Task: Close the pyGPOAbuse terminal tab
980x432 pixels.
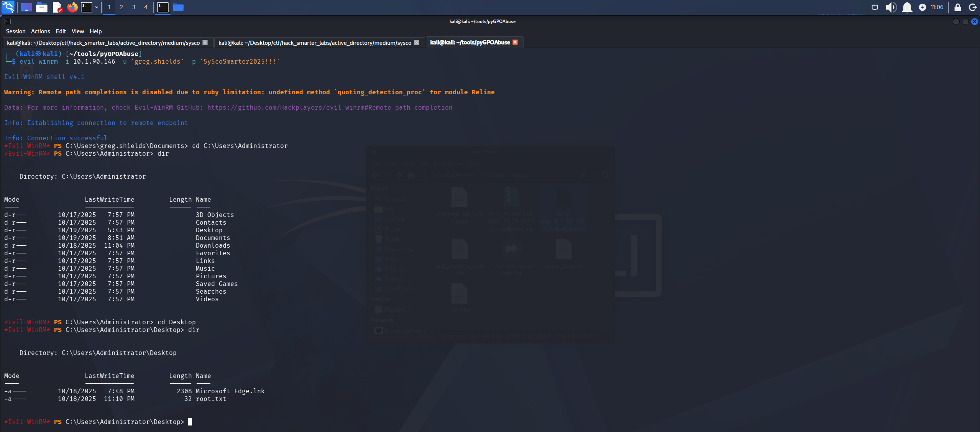Action: [515, 42]
